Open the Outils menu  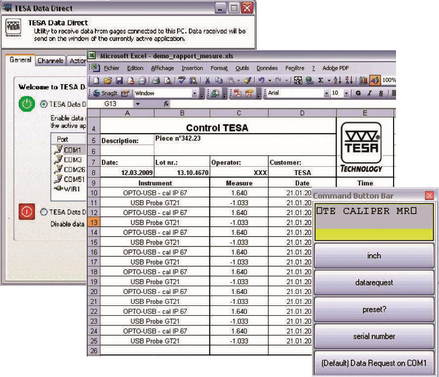click(x=242, y=68)
